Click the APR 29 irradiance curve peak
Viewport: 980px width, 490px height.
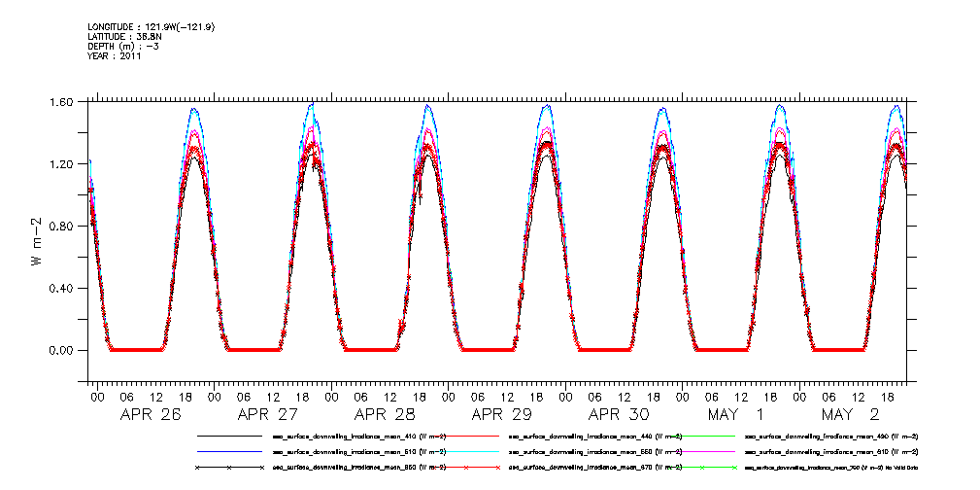547,106
